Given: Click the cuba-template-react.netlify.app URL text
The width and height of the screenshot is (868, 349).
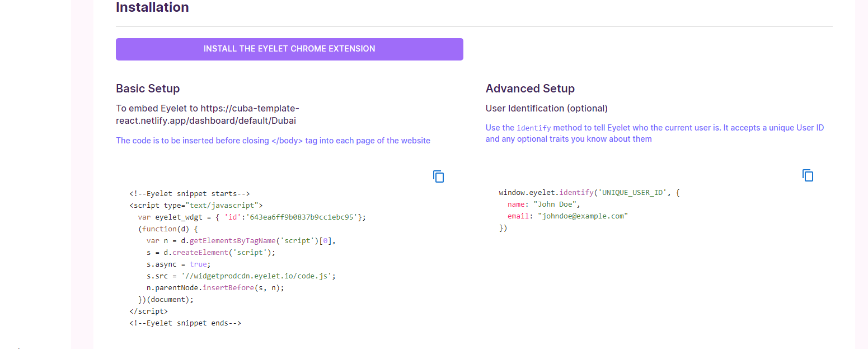Looking at the screenshot, I should click(205, 114).
